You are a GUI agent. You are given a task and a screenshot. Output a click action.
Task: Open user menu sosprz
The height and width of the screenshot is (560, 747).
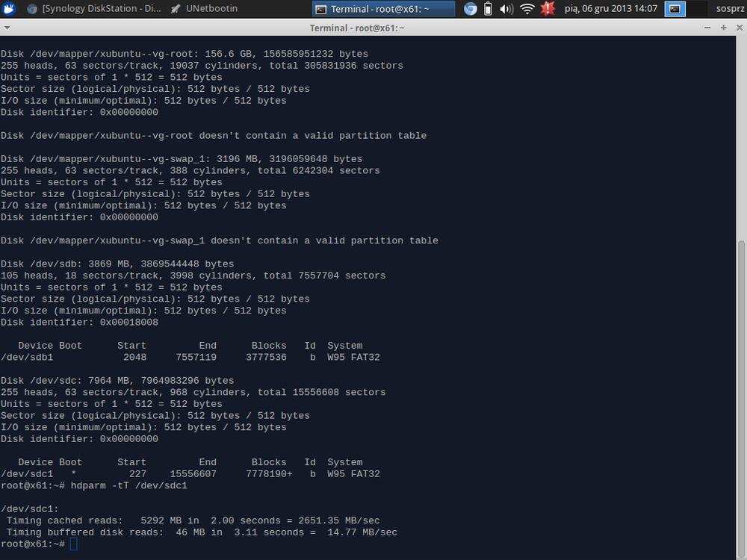(x=730, y=8)
